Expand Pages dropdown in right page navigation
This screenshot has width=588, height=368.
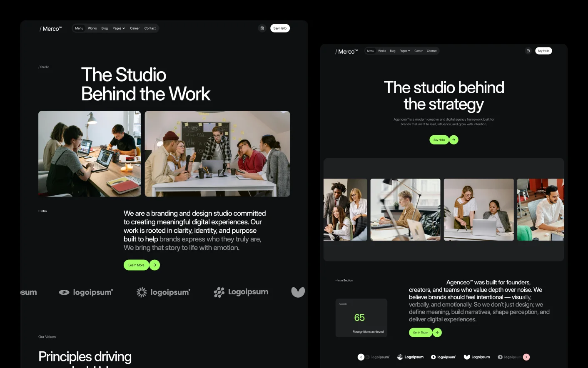[x=405, y=51]
